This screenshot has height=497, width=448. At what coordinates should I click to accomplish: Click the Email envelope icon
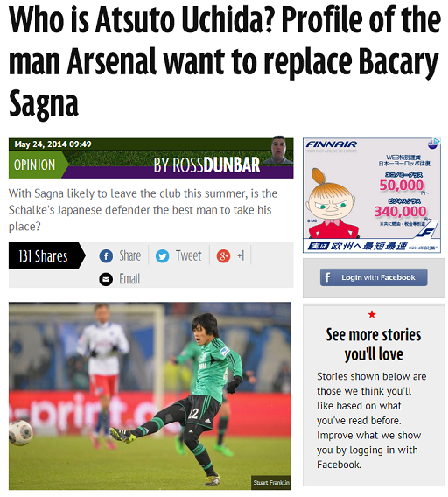[106, 279]
